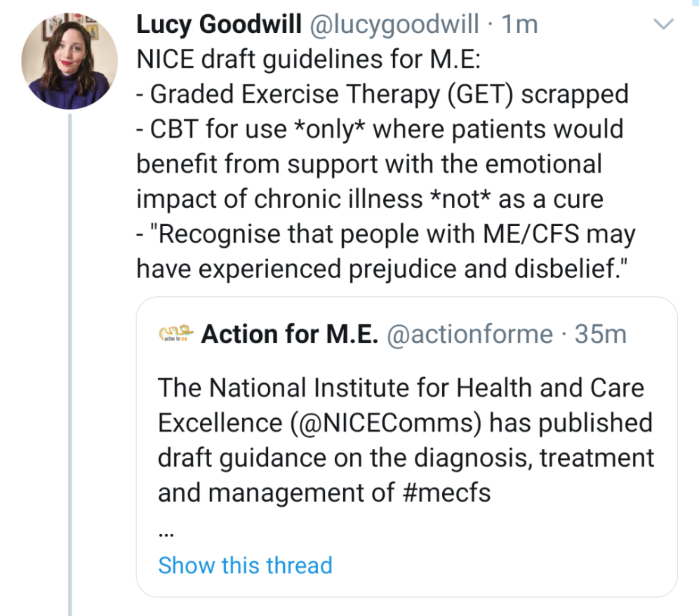Select the Action for M.E. account name
This screenshot has width=699, height=616.
[289, 334]
